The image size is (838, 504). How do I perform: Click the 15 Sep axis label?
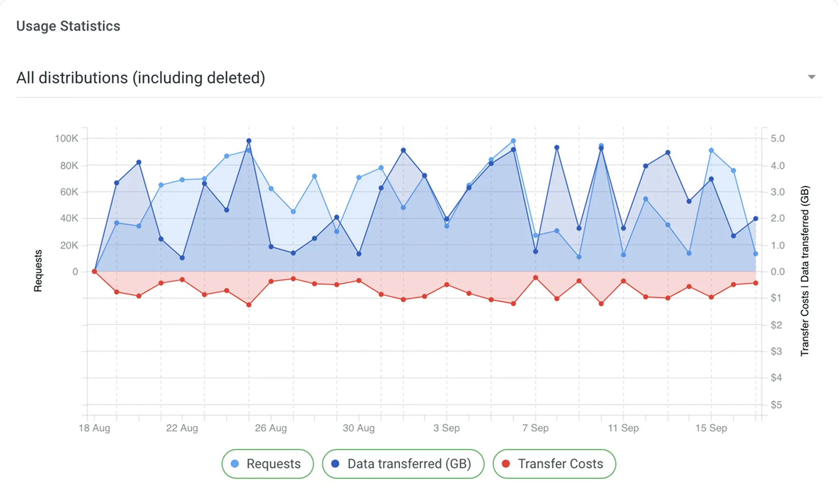click(711, 428)
